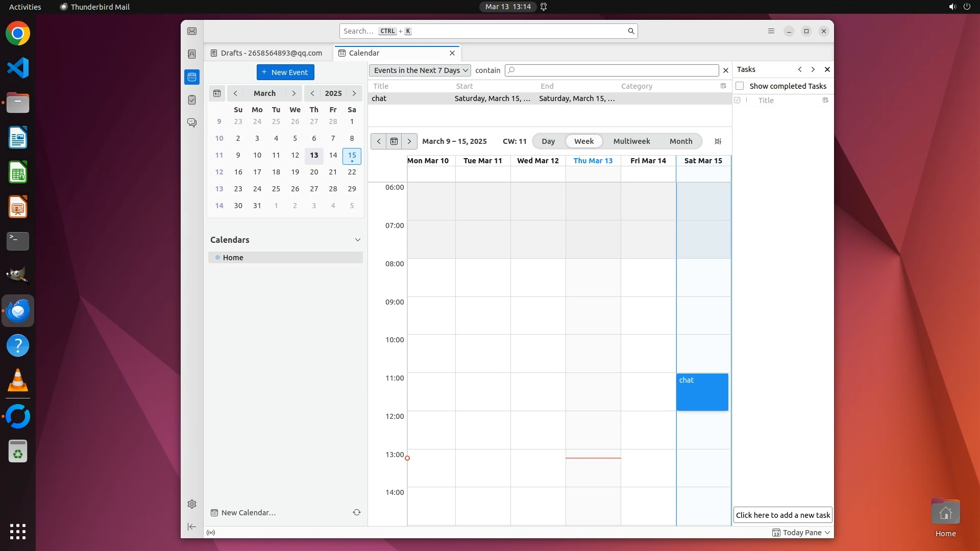Image resolution: width=980 pixels, height=551 pixels.
Task: Select the Day view toggle
Action: coord(548,141)
